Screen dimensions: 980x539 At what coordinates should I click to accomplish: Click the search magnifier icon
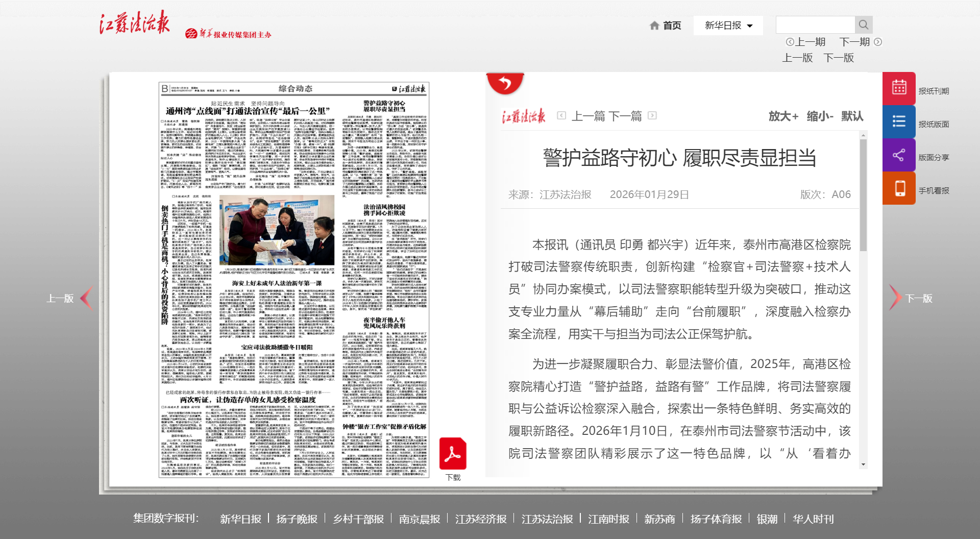[864, 24]
